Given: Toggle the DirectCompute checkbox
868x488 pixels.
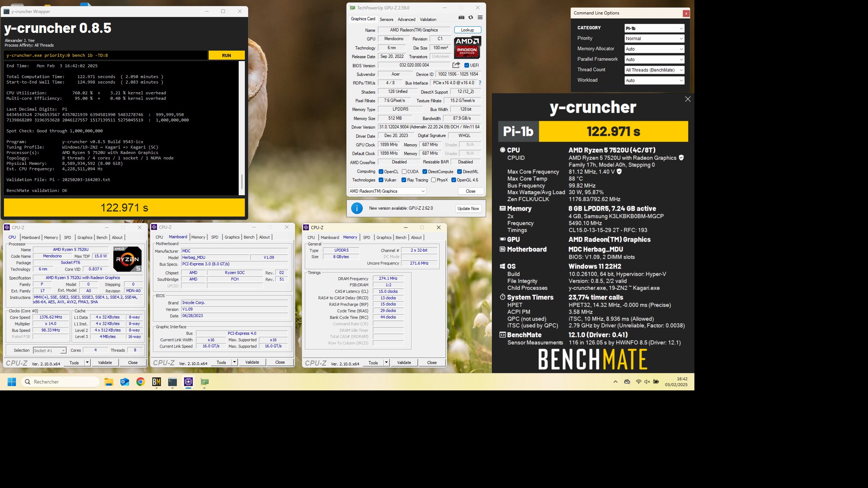Looking at the screenshot, I should click(x=425, y=172).
